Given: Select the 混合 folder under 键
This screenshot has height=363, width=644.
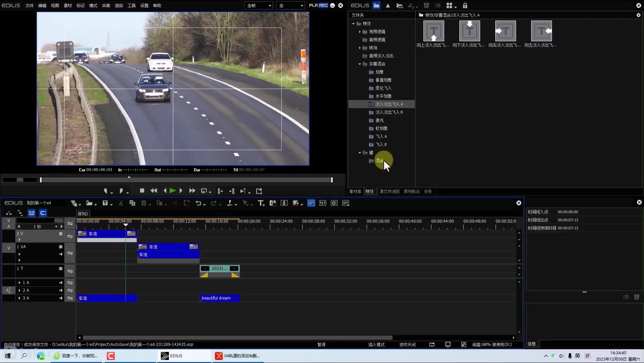Looking at the screenshot, I should point(379,161).
